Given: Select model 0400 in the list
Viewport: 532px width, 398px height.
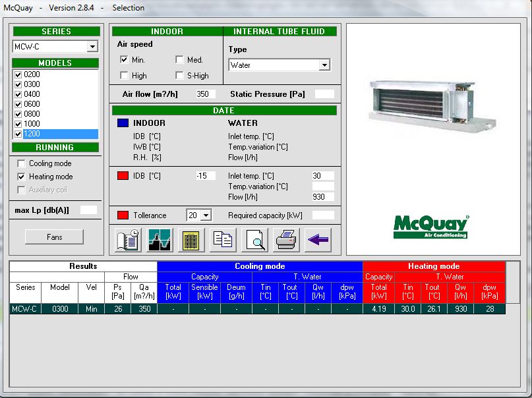Looking at the screenshot, I should [32, 94].
